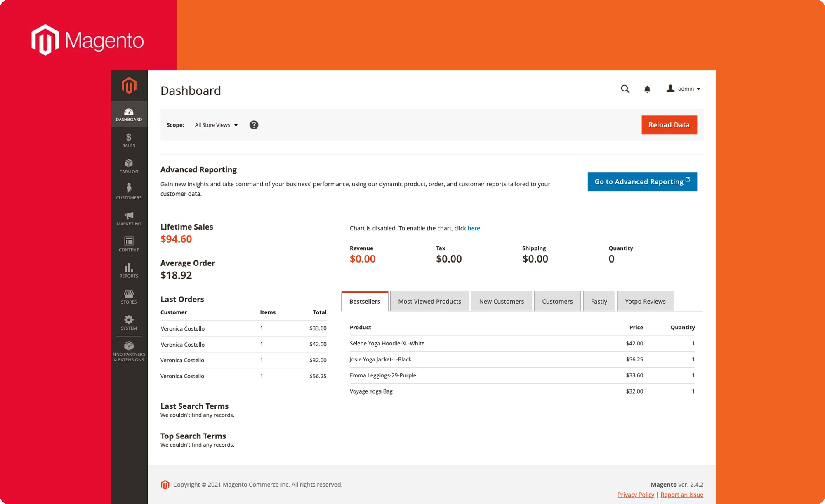Screen dimensions: 825x504
Task: Open the System gear icon
Action: coord(129,320)
